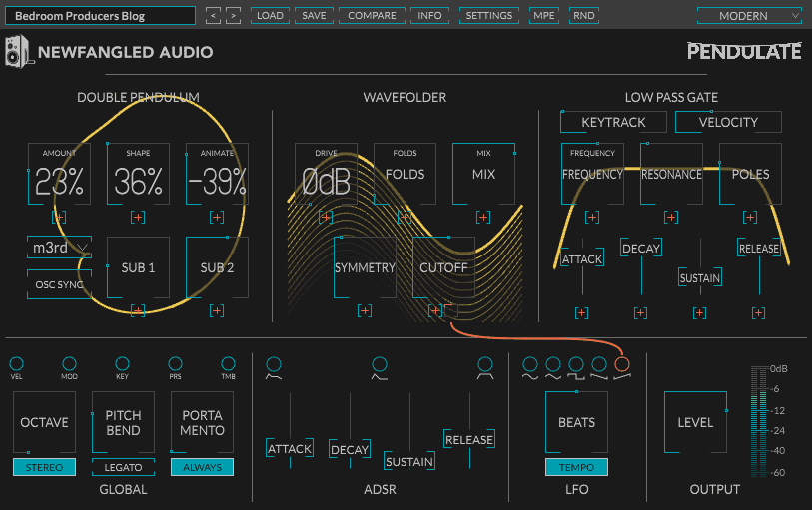Viewport: 812px width, 510px height.
Task: Click the KEY modulation source circle
Action: pos(122,363)
